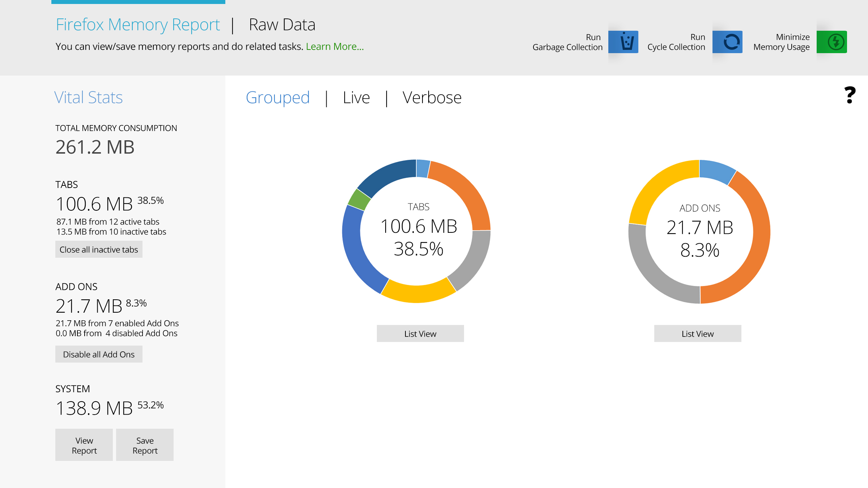Click the 53.2% system percentage

click(x=150, y=405)
